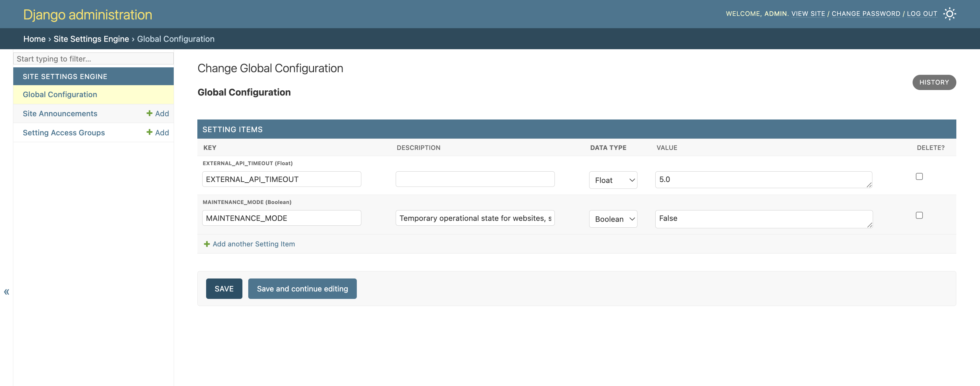Open Site Announcements in the sidebar
Screen dimensions: 980x386
(x=60, y=113)
